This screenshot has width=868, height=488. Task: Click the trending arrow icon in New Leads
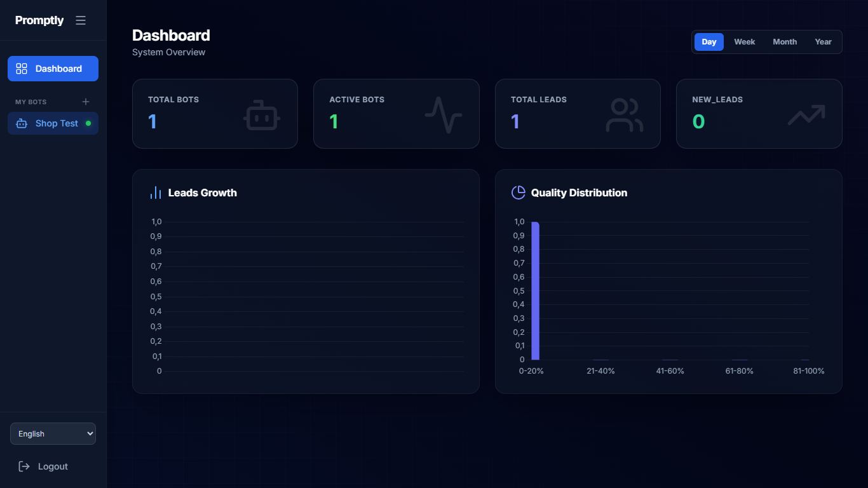tap(806, 114)
